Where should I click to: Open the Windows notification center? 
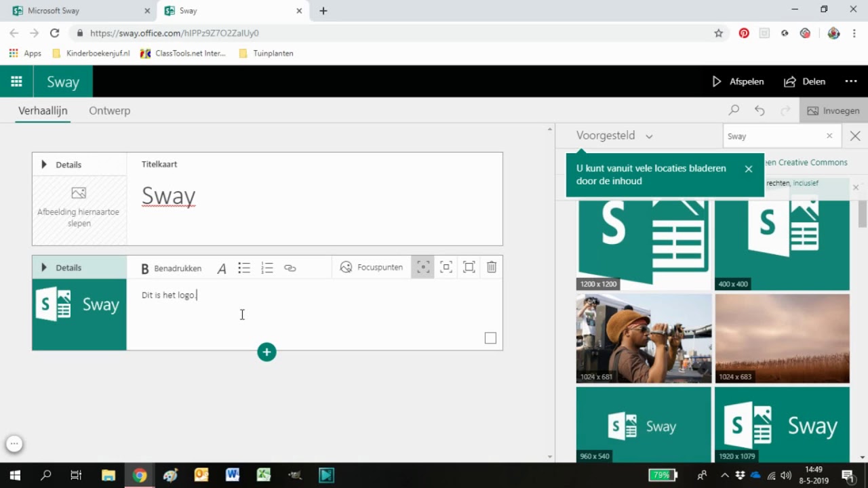pos(848,475)
